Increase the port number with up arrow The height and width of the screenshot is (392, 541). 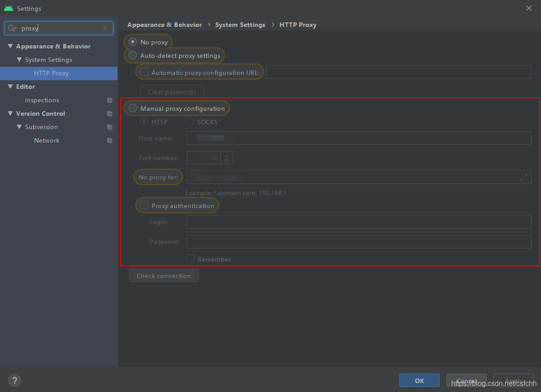[x=227, y=155]
